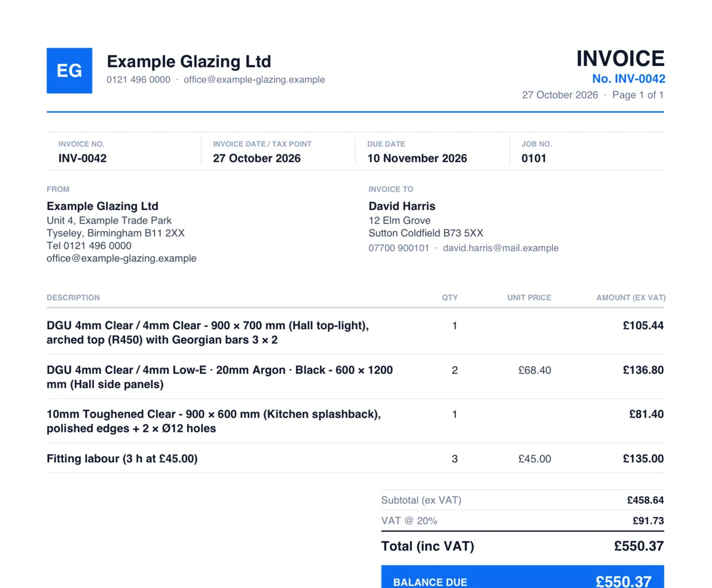Select the large INVOICE heading
The height and width of the screenshot is (588, 712).
click(x=621, y=59)
